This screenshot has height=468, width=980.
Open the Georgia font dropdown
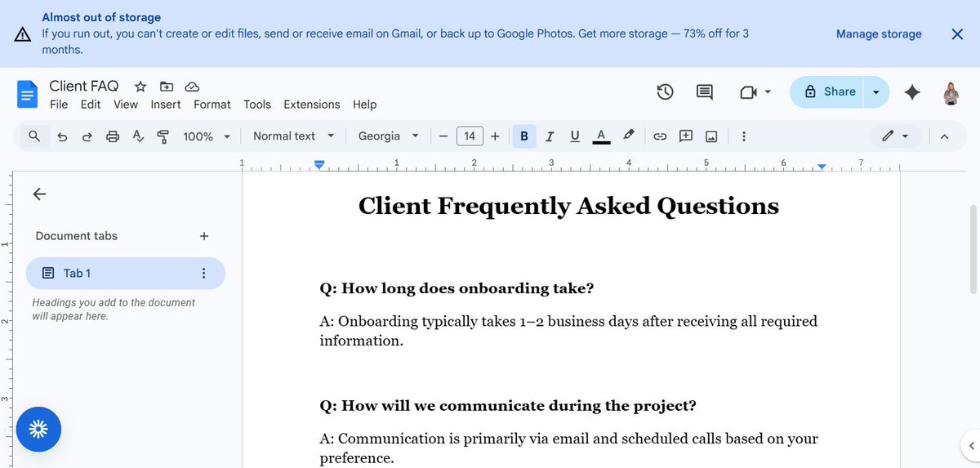[388, 136]
